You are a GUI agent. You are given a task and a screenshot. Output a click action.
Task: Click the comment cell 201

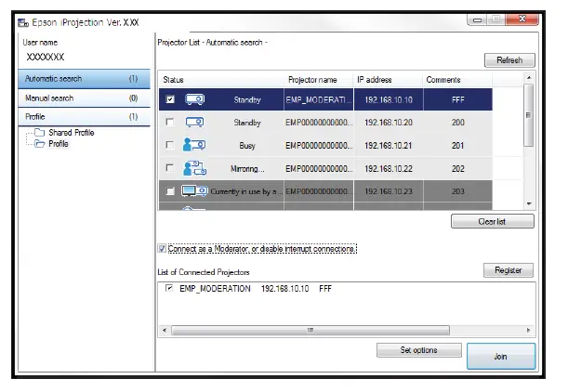click(458, 146)
